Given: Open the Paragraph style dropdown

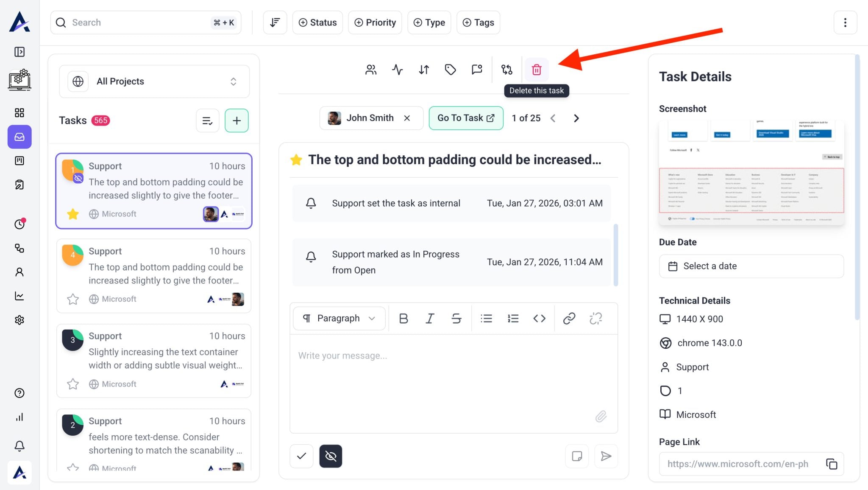Looking at the screenshot, I should coord(339,318).
